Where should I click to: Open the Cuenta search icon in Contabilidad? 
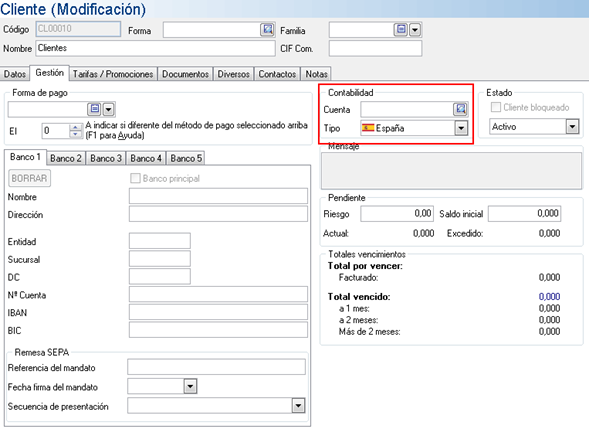tap(460, 109)
